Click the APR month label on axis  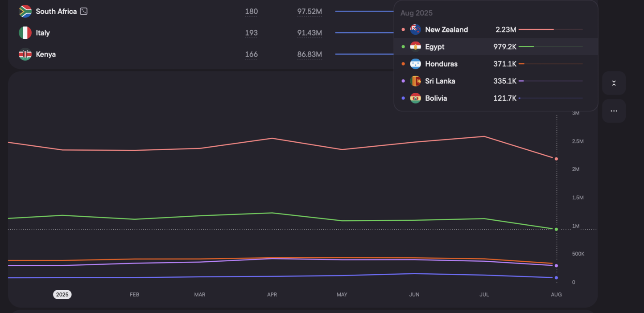click(x=272, y=295)
